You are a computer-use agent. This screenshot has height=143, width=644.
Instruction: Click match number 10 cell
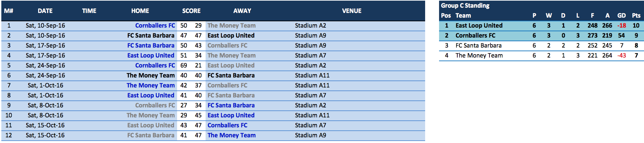click(9, 115)
